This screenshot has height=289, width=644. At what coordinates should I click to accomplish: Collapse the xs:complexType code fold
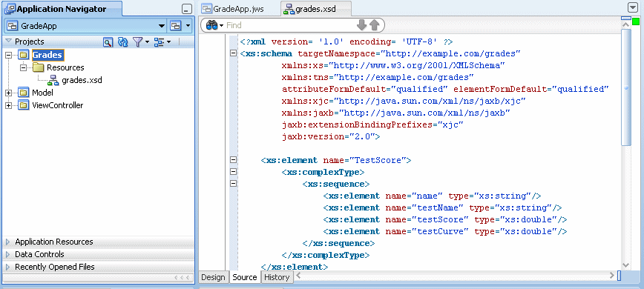[233, 172]
